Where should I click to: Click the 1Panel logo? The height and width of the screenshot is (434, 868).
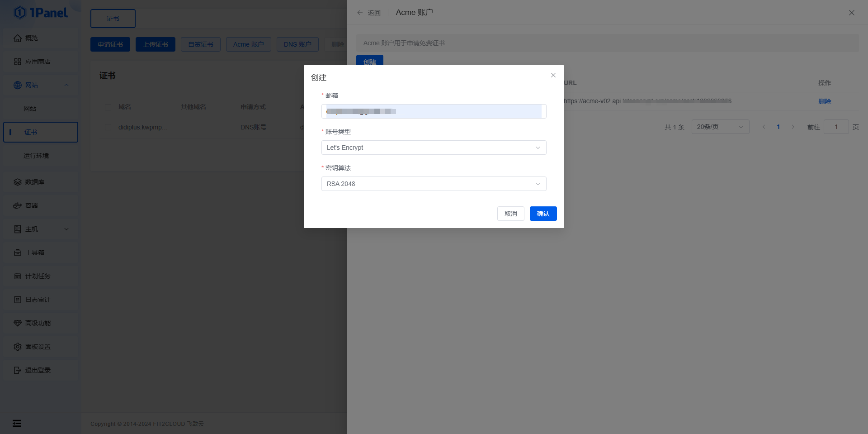tap(41, 13)
